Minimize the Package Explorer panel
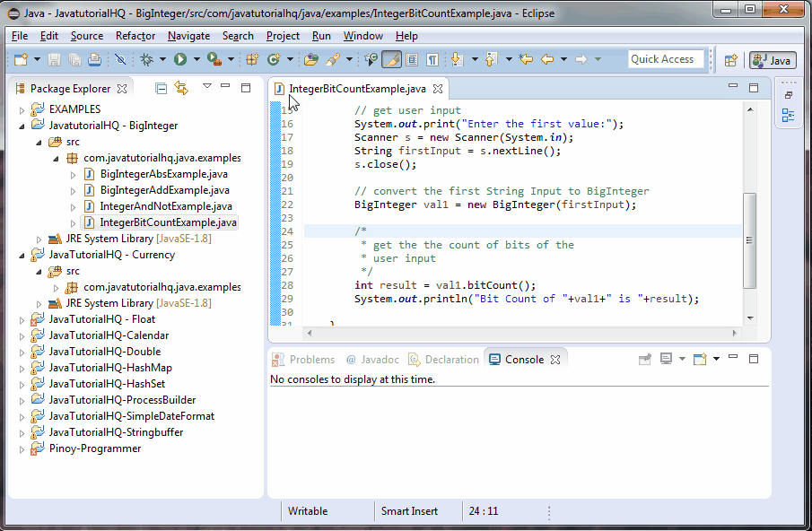This screenshot has height=531, width=812. pos(225,86)
